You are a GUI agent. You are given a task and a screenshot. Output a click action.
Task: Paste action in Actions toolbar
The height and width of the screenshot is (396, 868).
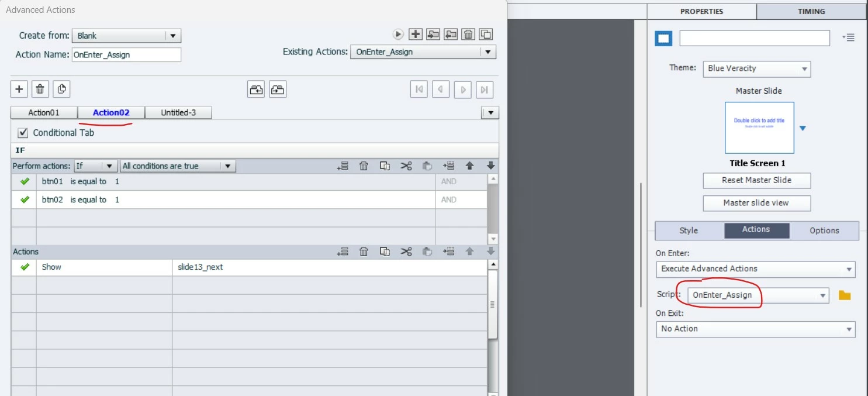(x=427, y=252)
